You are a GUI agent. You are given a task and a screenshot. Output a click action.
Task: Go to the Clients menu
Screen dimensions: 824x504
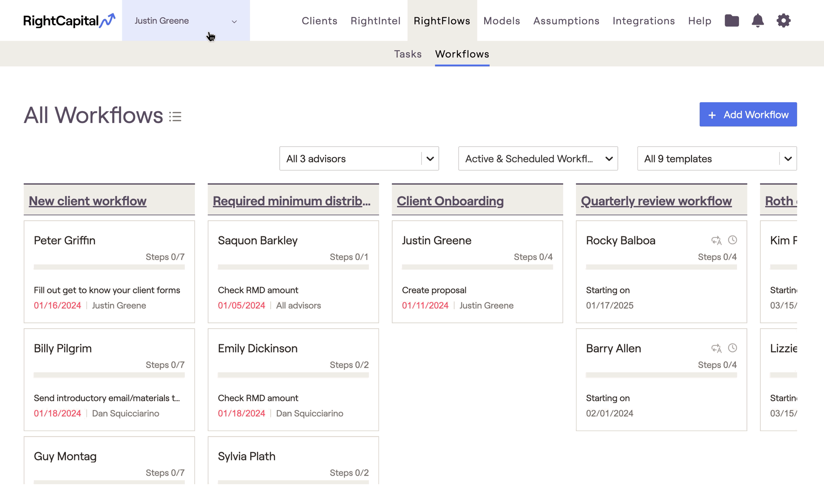point(319,21)
